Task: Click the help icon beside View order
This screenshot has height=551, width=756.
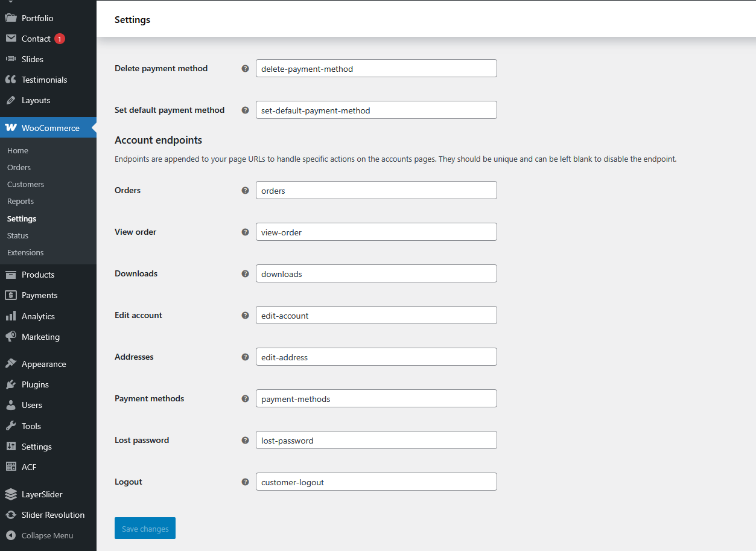Action: [x=245, y=232]
